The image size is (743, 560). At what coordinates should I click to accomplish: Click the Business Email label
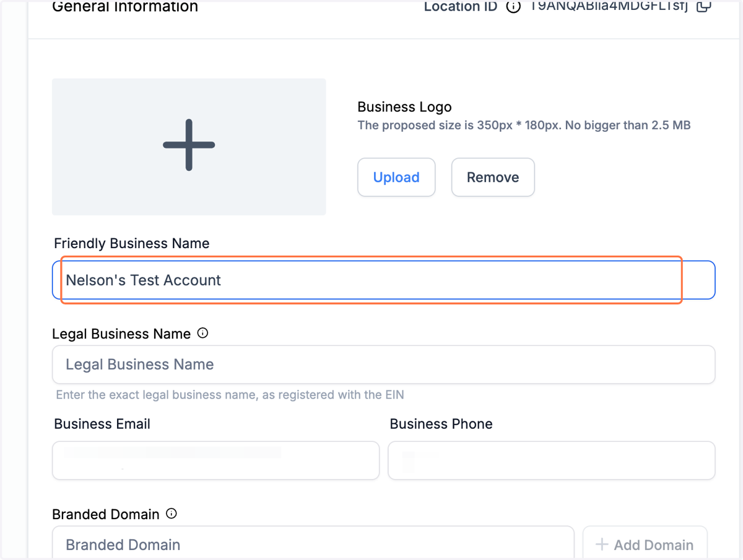point(102,424)
